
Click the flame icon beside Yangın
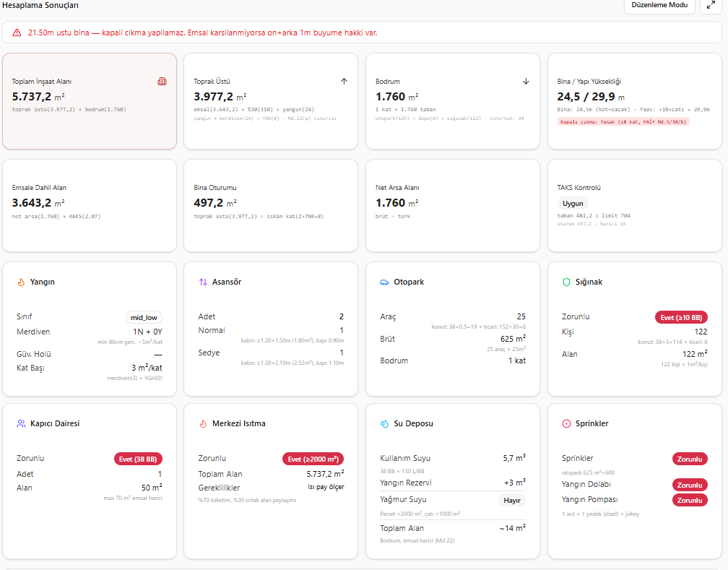[21, 282]
